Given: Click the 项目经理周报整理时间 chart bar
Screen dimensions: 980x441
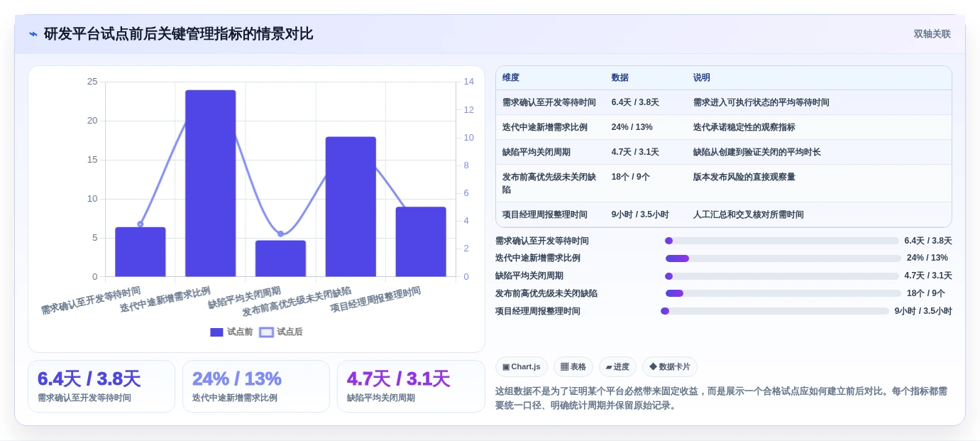Looking at the screenshot, I should tap(421, 241).
